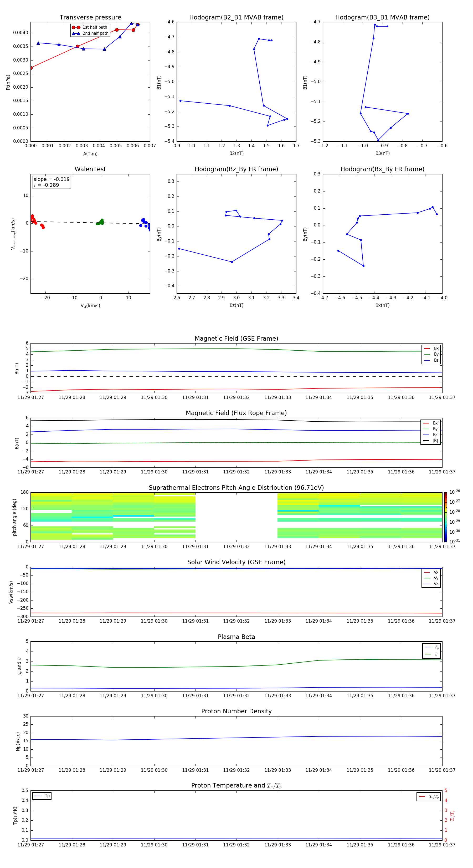
Task: Select the "1st half path" legend entry
Action: (x=90, y=27)
